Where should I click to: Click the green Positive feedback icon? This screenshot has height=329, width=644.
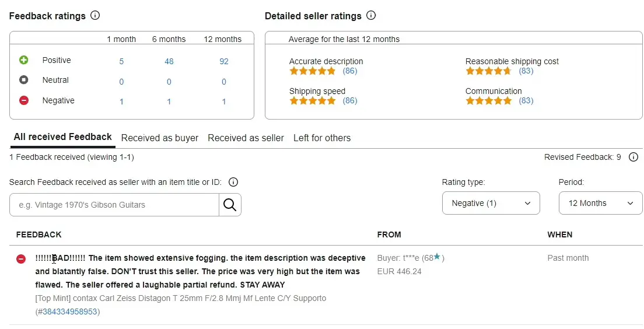(24, 60)
